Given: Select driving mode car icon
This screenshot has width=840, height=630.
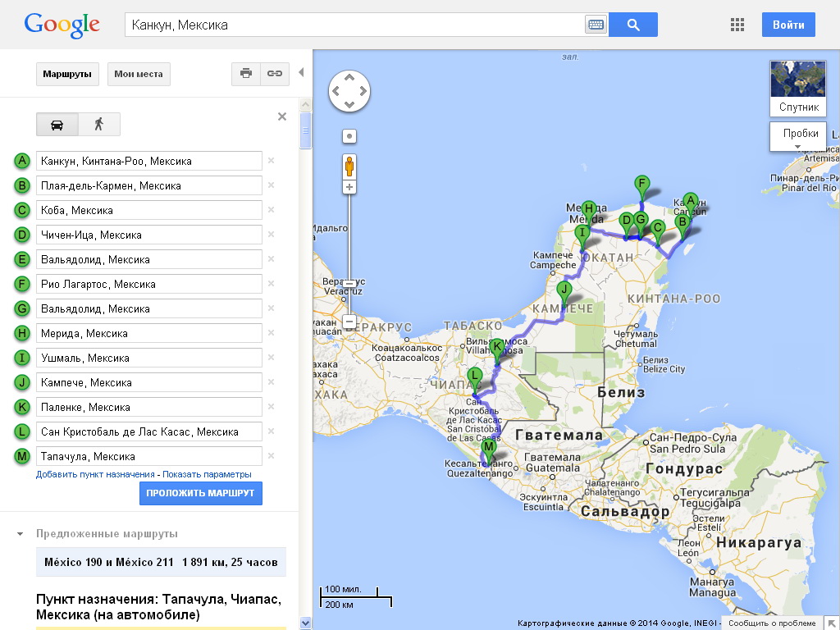Looking at the screenshot, I should point(57,124).
